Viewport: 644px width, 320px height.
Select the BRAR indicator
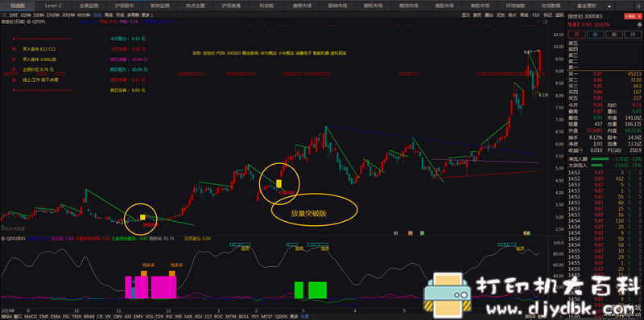point(89,317)
